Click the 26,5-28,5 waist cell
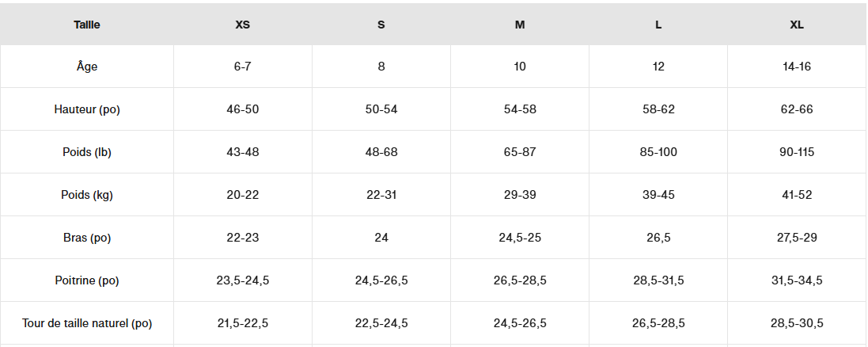Viewport: 868px width, 347px height. [658, 323]
